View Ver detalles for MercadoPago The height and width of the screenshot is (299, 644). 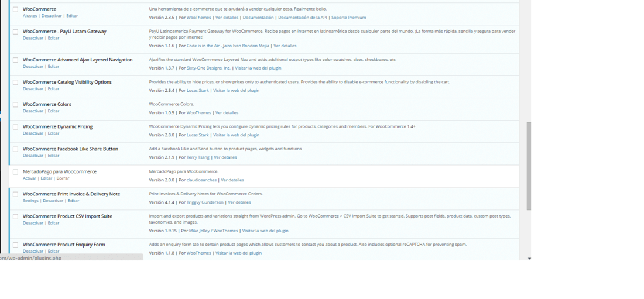click(x=232, y=180)
